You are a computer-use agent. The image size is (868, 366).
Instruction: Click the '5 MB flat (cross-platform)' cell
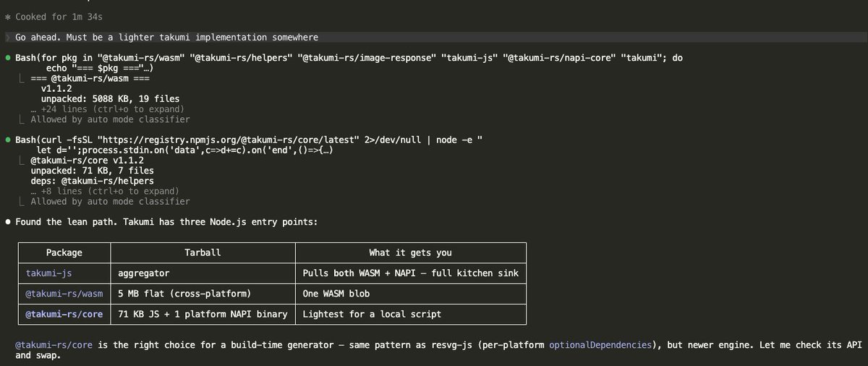pyautogui.click(x=184, y=294)
